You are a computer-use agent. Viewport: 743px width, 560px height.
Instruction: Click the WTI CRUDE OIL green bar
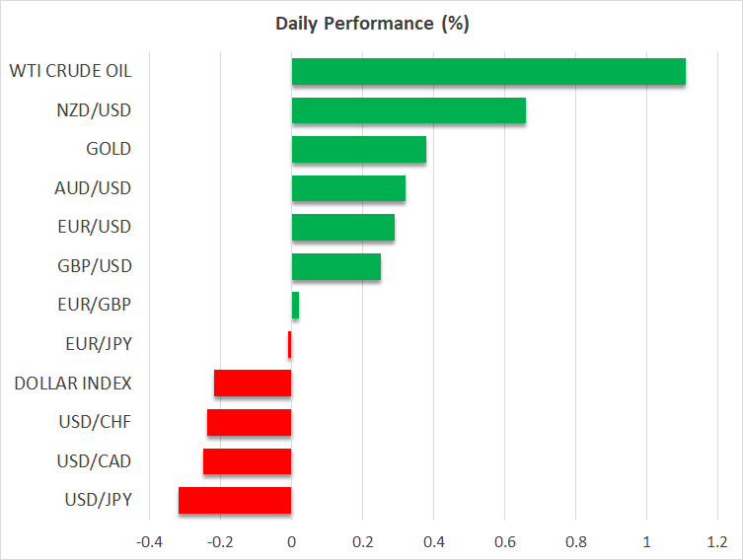click(488, 72)
